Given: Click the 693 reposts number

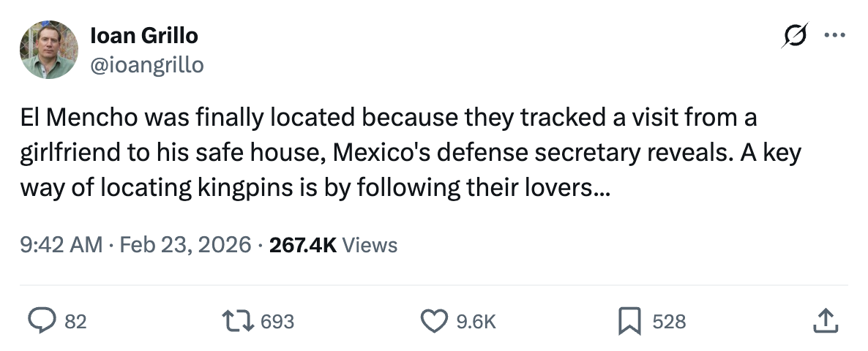Looking at the screenshot, I should click(277, 321).
